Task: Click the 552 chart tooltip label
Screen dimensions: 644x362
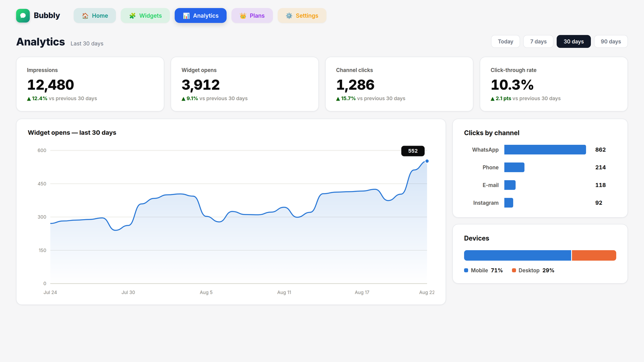Action: [x=413, y=151]
